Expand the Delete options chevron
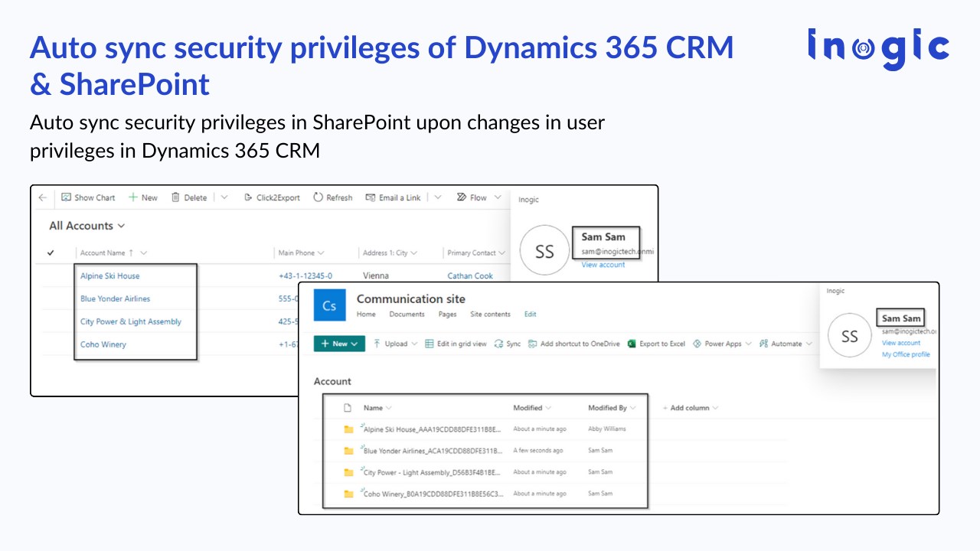This screenshot has height=551, width=980. pyautogui.click(x=224, y=197)
